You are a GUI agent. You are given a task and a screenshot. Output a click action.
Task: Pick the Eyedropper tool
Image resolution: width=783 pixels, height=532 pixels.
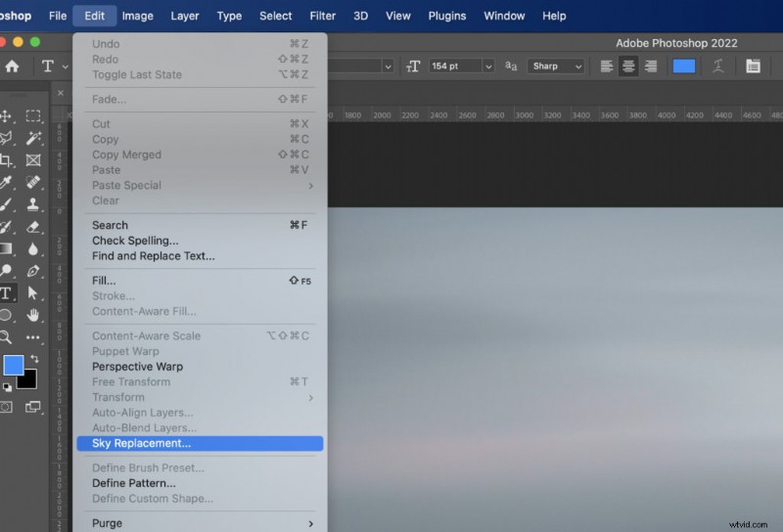[x=6, y=182]
